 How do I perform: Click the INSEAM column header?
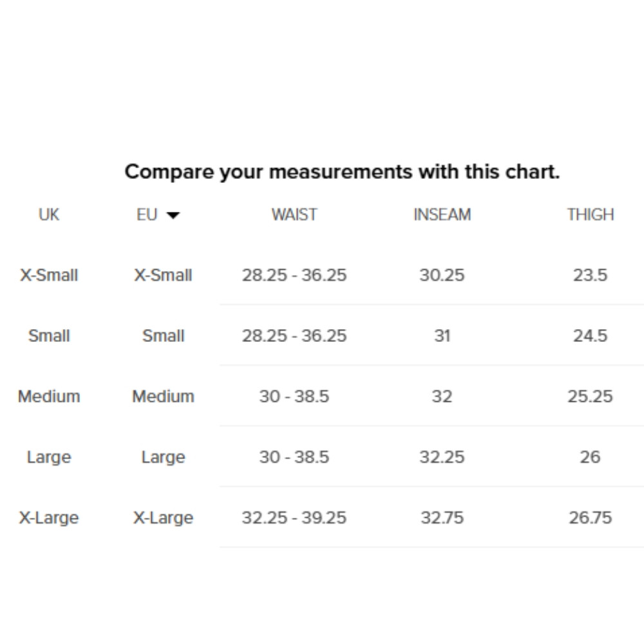(x=442, y=214)
